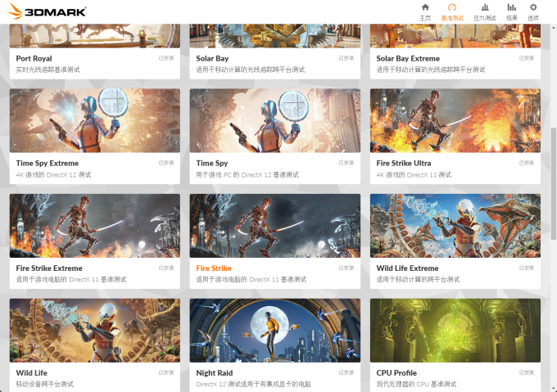This screenshot has width=557, height=392.
Task: Open the Port Royal thumbnail image
Action: 95,36
